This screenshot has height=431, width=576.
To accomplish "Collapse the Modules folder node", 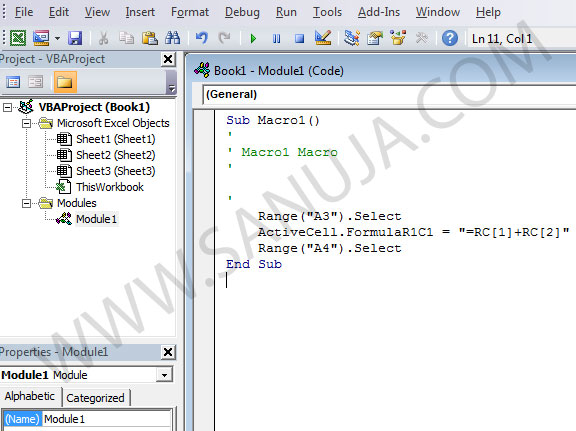I will (x=26, y=203).
